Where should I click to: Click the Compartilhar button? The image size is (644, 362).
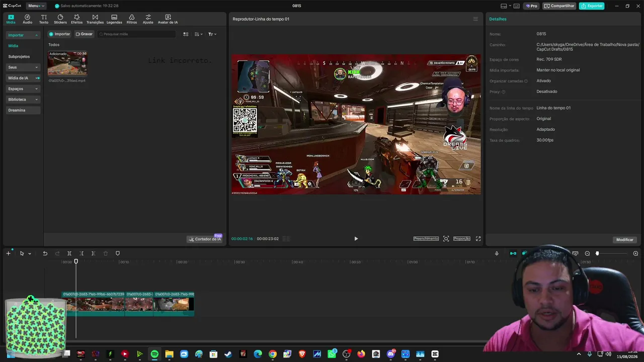pos(559,6)
